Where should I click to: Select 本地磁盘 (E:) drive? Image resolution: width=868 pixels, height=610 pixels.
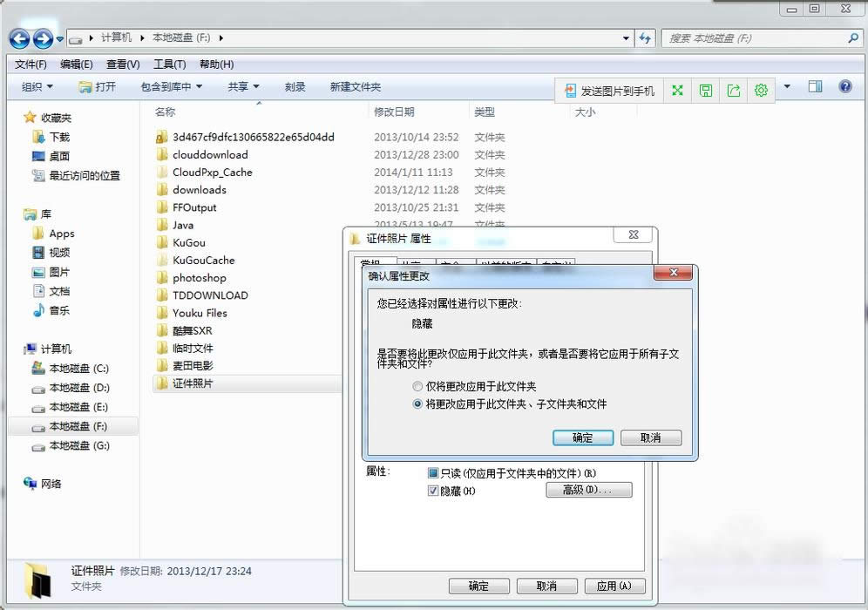click(x=71, y=407)
